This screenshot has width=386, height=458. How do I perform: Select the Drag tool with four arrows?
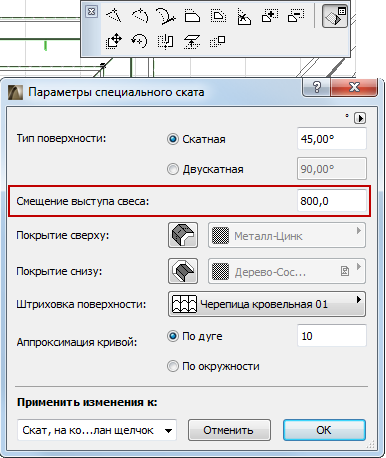point(114,41)
